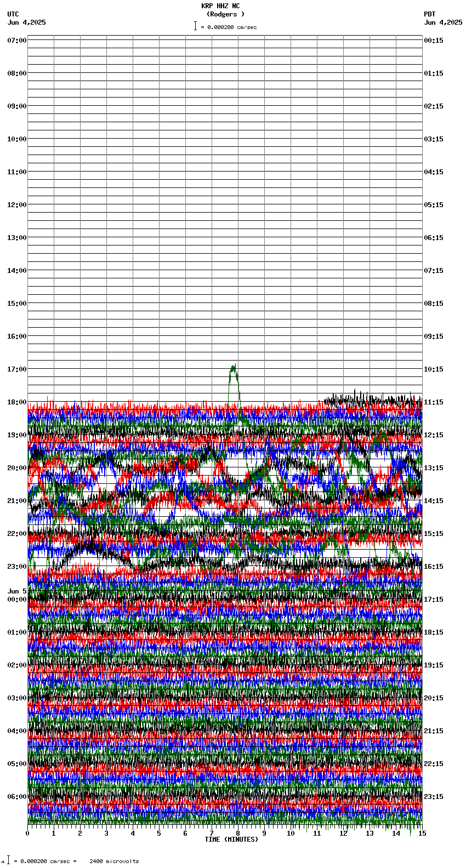Screen dimensions: 466x868
Task: Click the station title 'KRP HHZ NC'
Action: [x=220, y=6]
